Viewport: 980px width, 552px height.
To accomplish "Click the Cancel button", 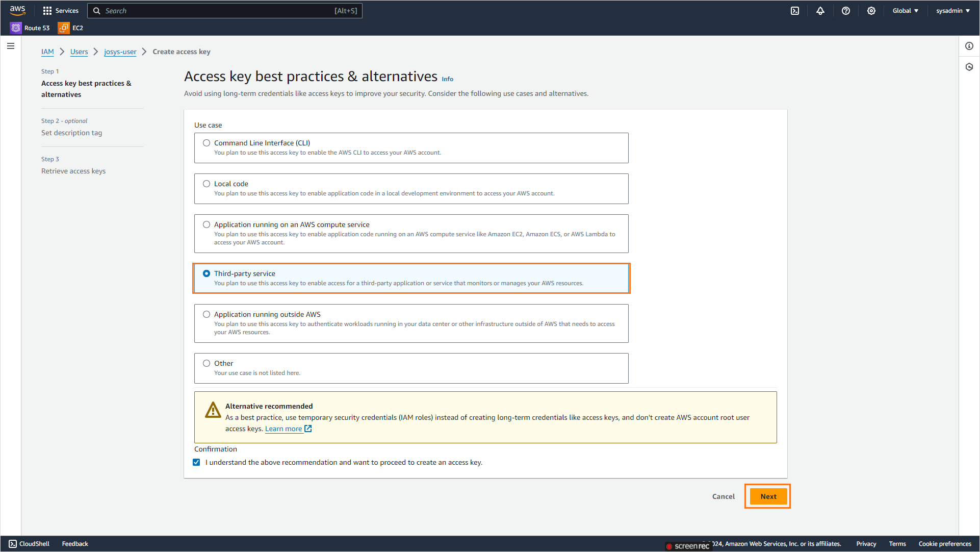I will (723, 496).
